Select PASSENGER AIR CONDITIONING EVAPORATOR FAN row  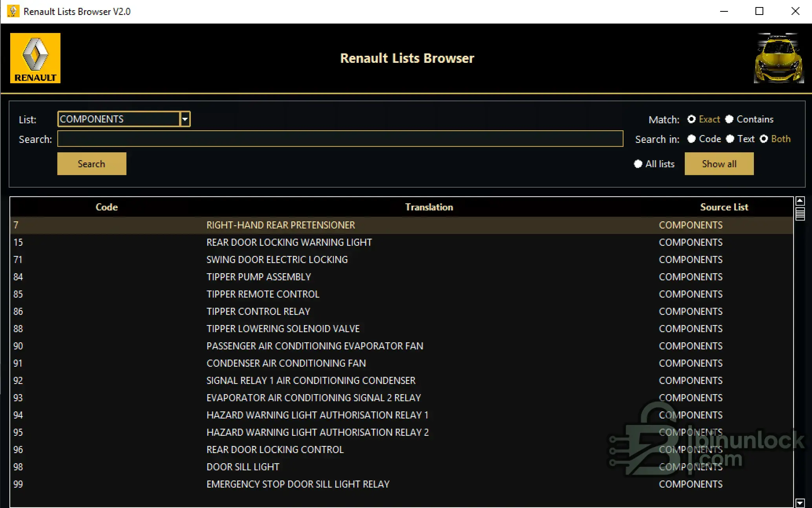[x=401, y=346]
